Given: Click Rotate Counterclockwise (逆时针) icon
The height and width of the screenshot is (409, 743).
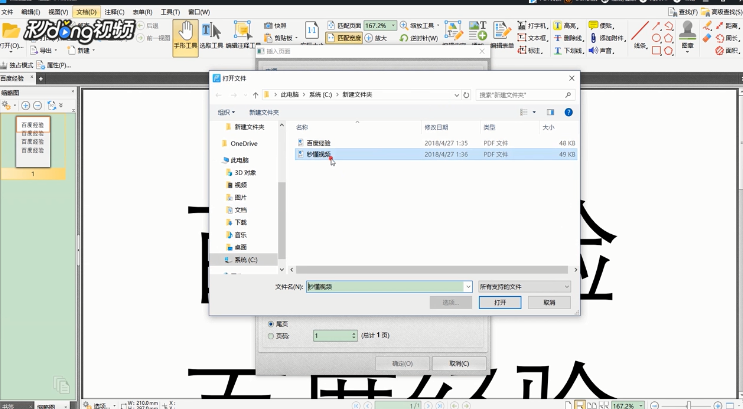Looking at the screenshot, I should pyautogui.click(x=404, y=38).
